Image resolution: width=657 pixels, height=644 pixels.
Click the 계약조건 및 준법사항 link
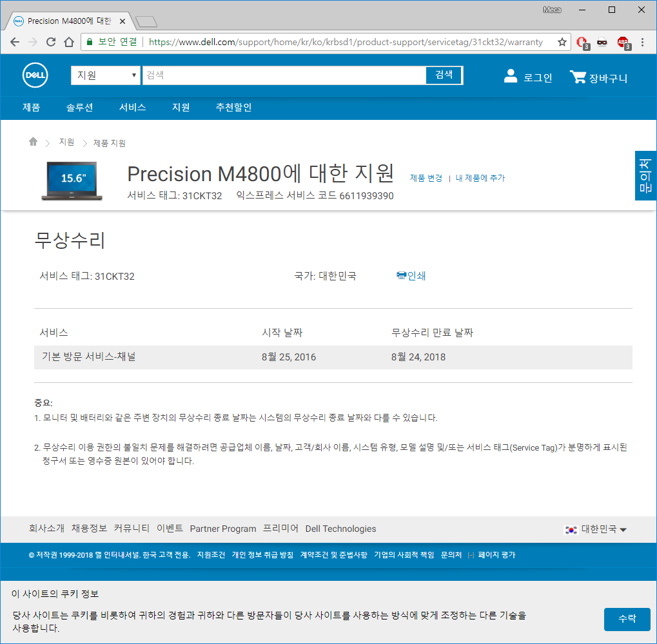tap(334, 555)
